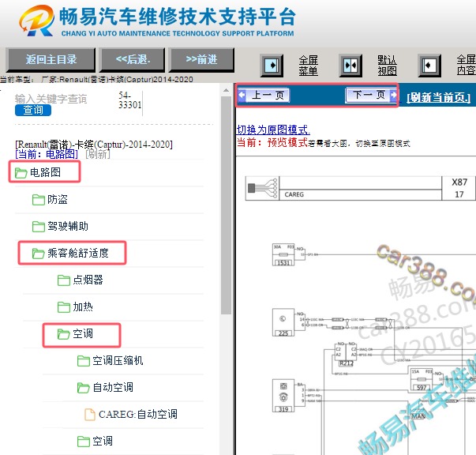Click the full-screen content arrow icon

click(x=429, y=66)
